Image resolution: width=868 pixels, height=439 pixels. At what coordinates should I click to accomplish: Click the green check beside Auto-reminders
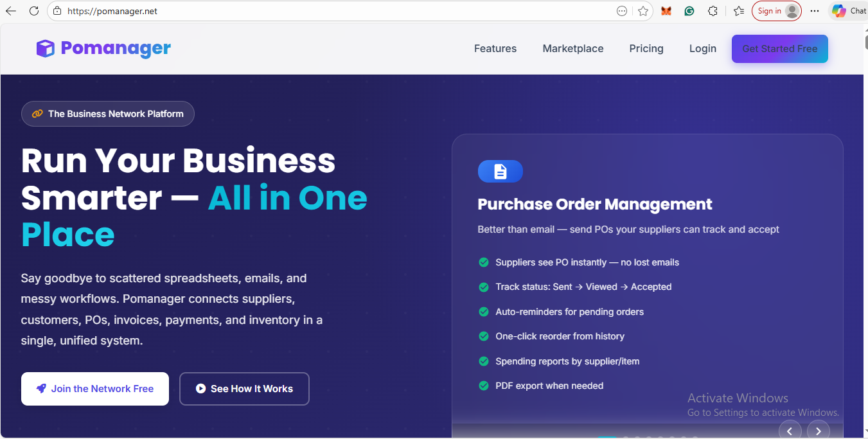(484, 312)
